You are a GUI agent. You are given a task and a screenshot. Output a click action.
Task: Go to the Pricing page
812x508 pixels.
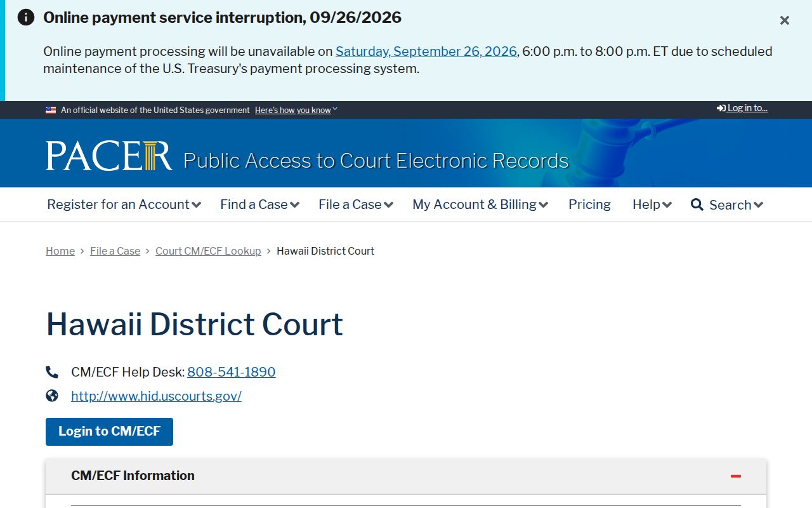pyautogui.click(x=589, y=204)
